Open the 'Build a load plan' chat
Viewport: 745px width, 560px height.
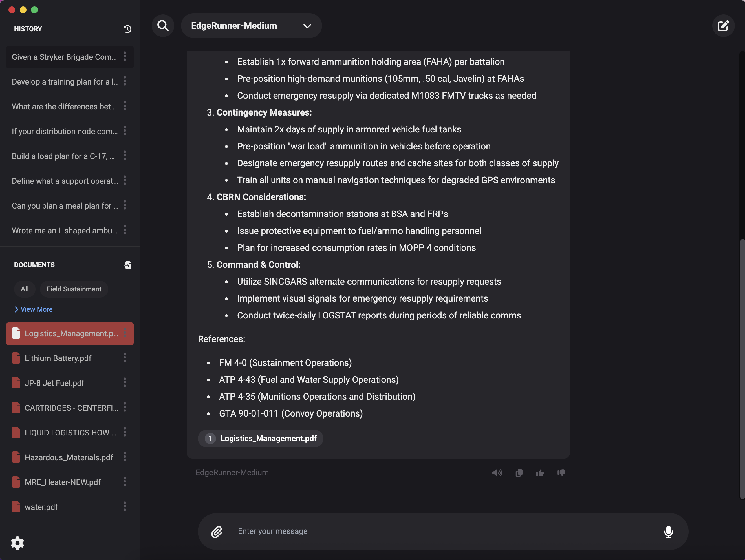63,156
